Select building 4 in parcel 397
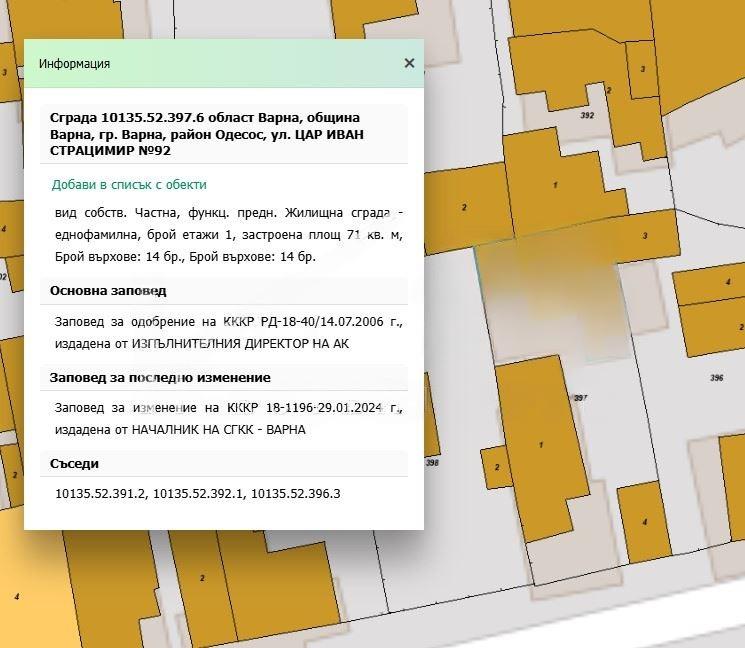 tap(644, 522)
